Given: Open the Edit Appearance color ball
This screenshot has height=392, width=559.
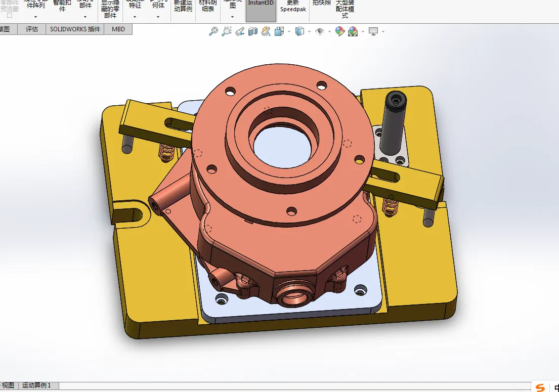Looking at the screenshot, I should [340, 31].
